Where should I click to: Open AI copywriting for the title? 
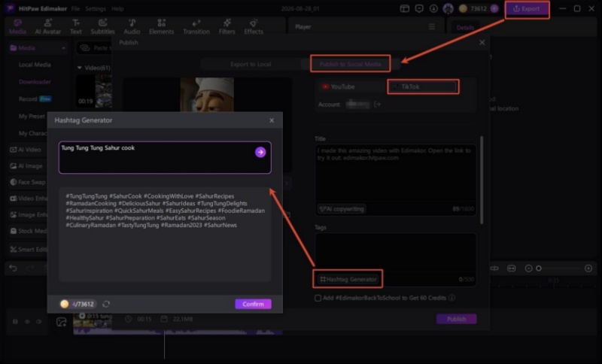[342, 209]
